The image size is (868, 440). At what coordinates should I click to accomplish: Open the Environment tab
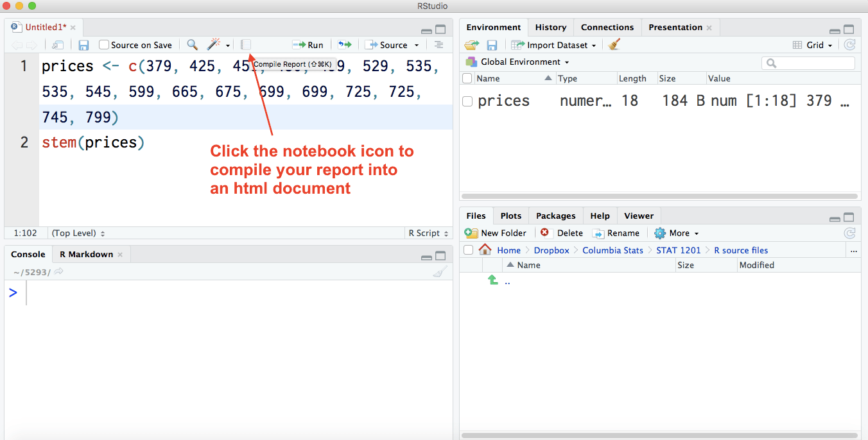coord(494,28)
